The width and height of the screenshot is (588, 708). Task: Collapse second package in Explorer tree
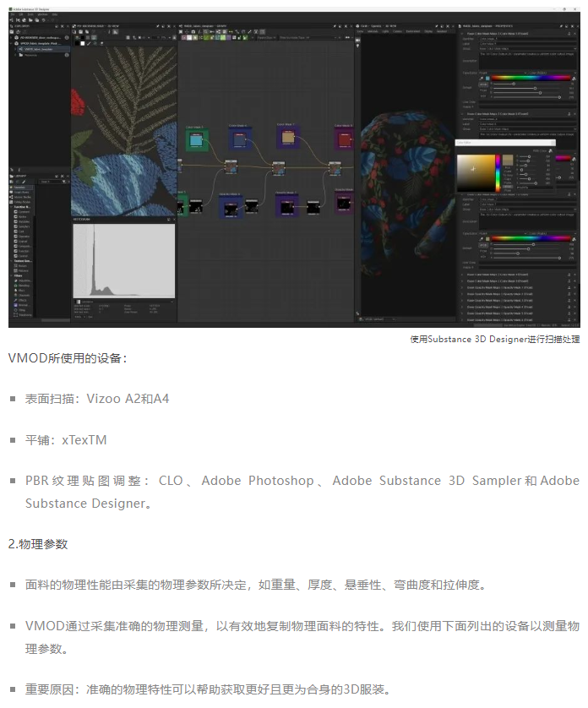(11, 44)
